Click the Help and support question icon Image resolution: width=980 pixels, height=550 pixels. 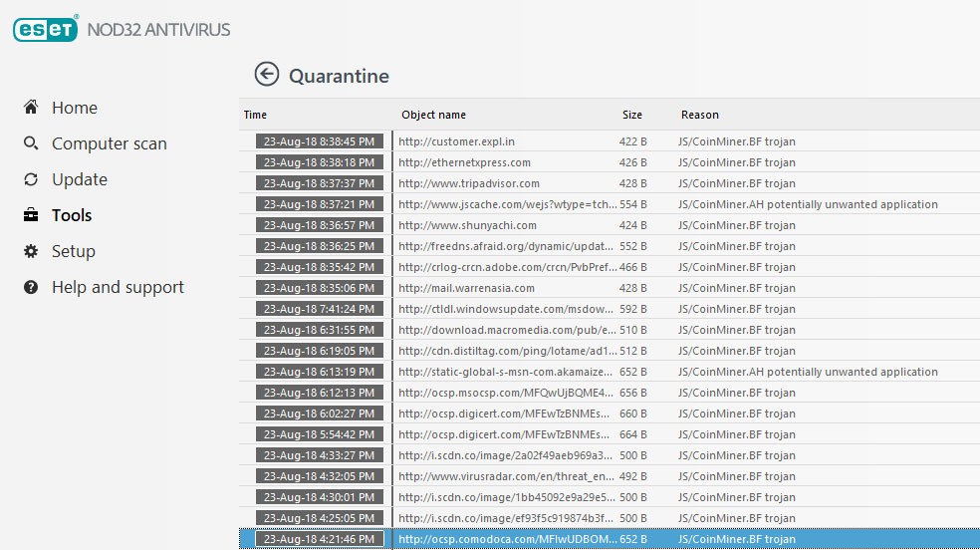coord(31,287)
